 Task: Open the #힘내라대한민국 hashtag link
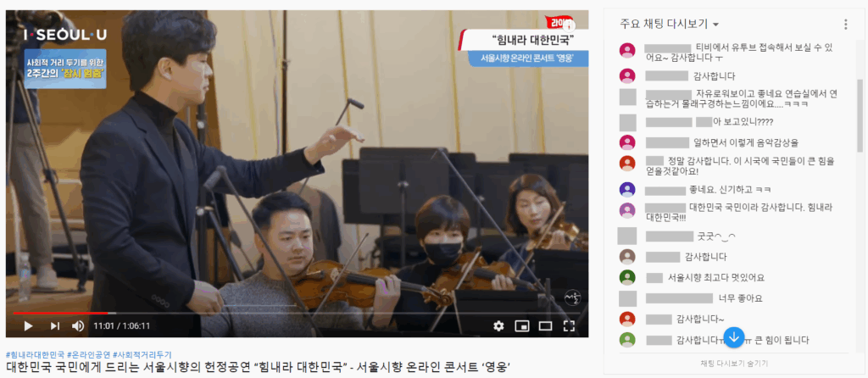(x=36, y=355)
